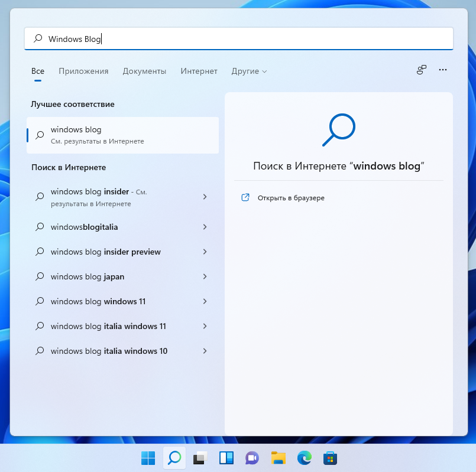The width and height of the screenshot is (476, 472).
Task: Click the search box containing Windows Blog
Action: [x=239, y=39]
